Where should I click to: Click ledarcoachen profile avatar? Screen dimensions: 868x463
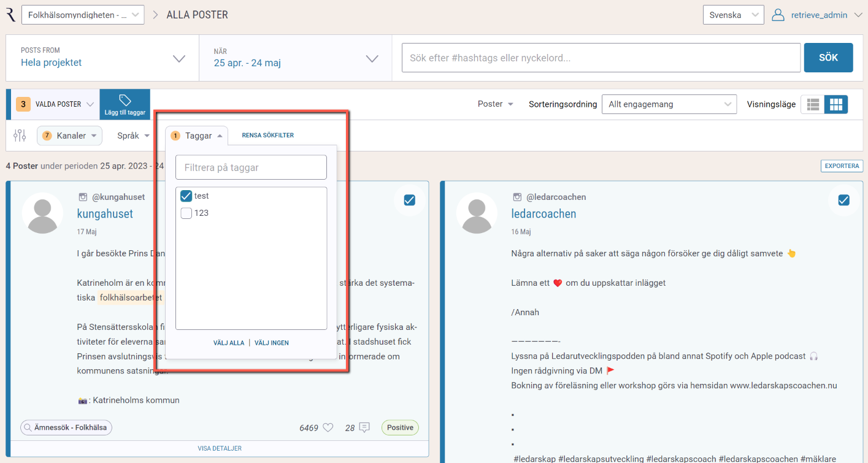coord(477,213)
